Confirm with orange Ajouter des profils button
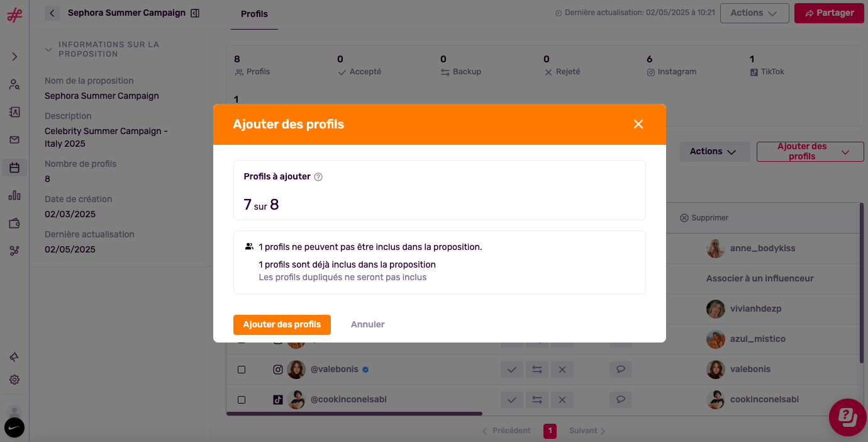 point(282,325)
